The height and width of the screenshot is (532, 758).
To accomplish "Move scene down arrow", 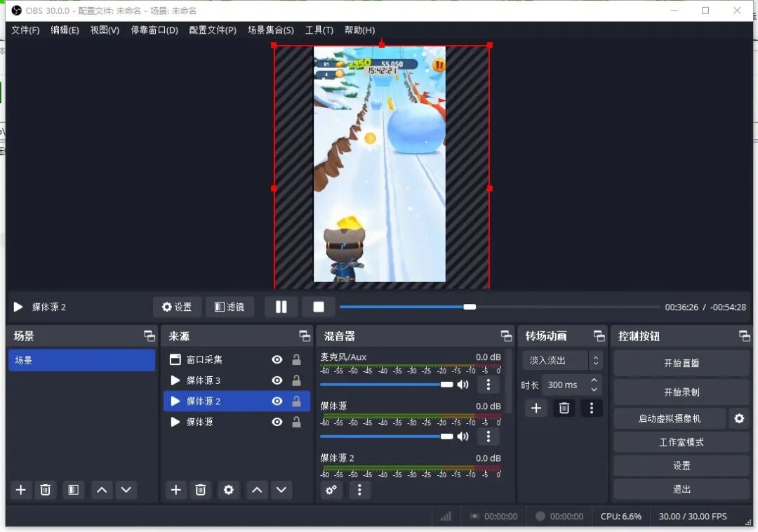I will pos(126,490).
